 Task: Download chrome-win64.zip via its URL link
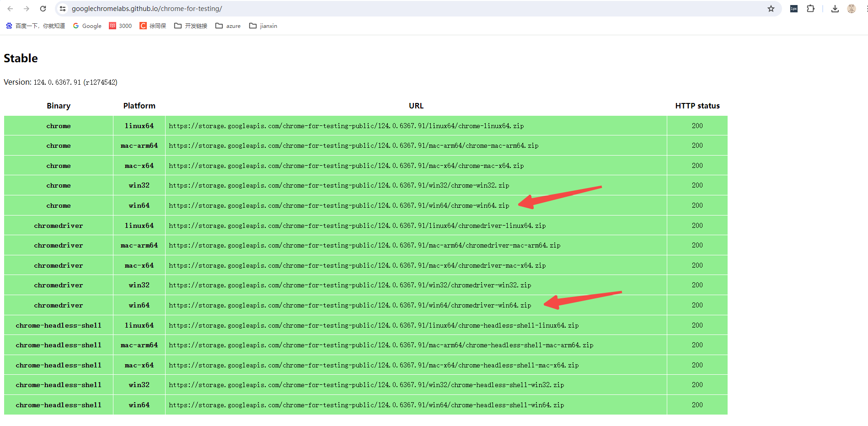(x=339, y=205)
